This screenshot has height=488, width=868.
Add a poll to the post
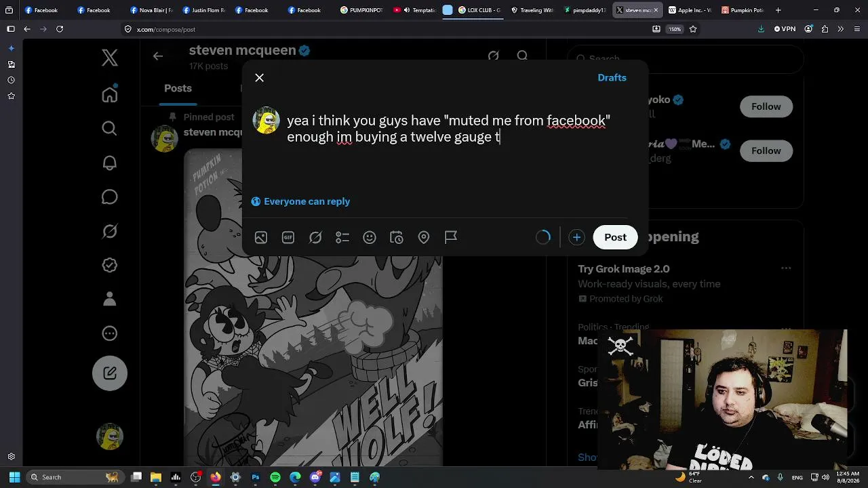(342, 237)
